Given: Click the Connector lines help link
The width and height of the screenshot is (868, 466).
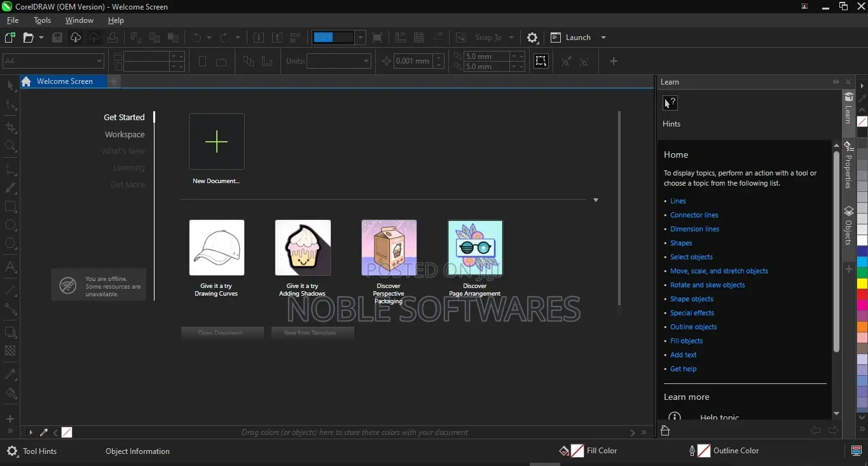Looking at the screenshot, I should 694,215.
